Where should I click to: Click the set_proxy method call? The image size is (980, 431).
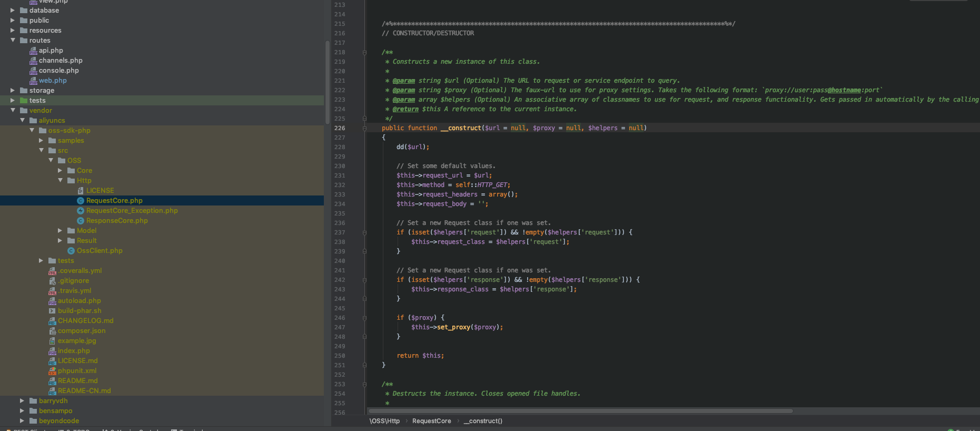[453, 327]
